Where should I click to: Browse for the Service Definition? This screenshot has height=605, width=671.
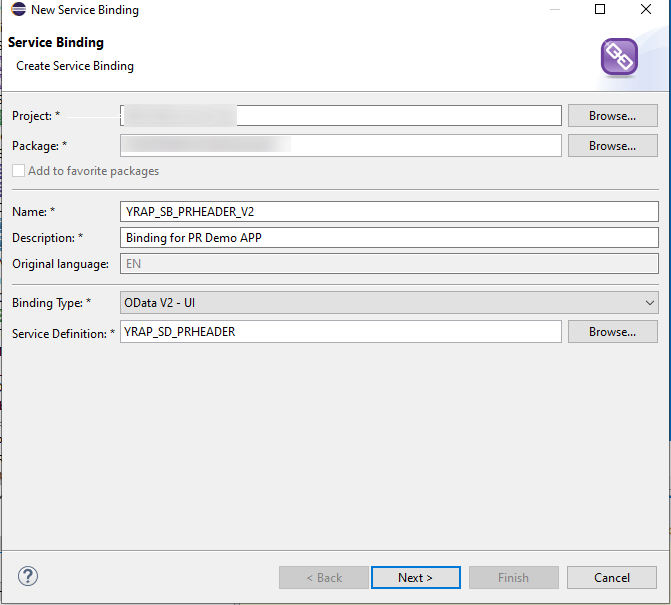[x=612, y=332]
